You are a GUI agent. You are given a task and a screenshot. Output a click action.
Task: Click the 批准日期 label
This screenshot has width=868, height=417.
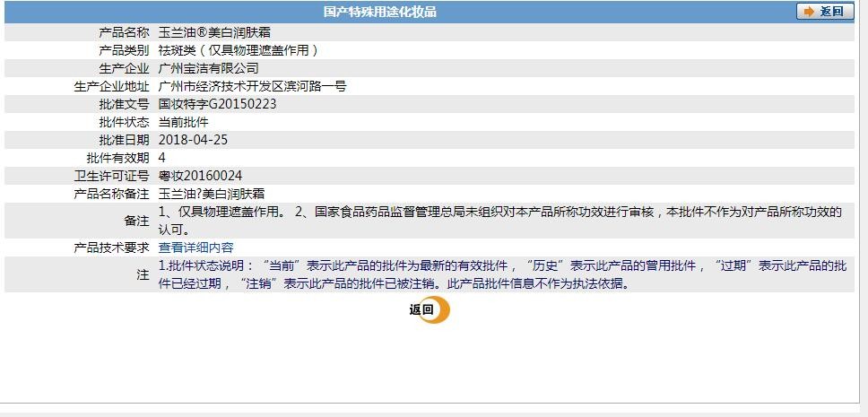click(x=124, y=140)
